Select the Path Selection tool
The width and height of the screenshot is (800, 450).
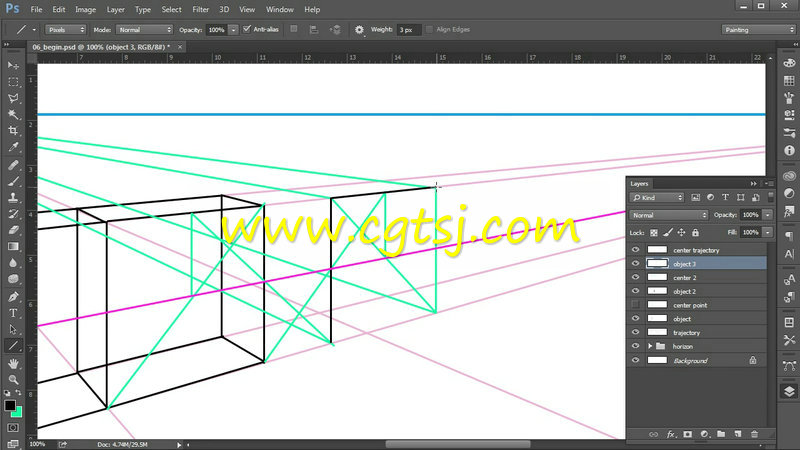(x=13, y=329)
